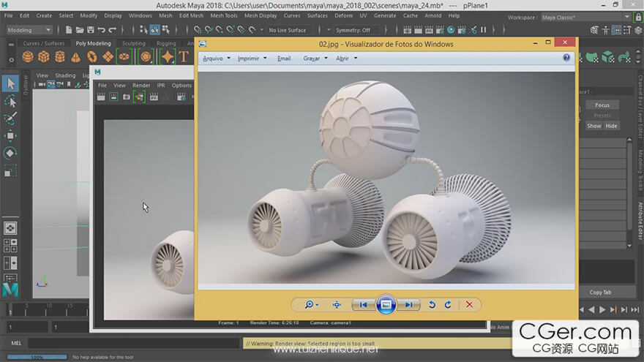Open the Modeling menu set dropdown
Screen dimensions: 644x362
[29, 30]
